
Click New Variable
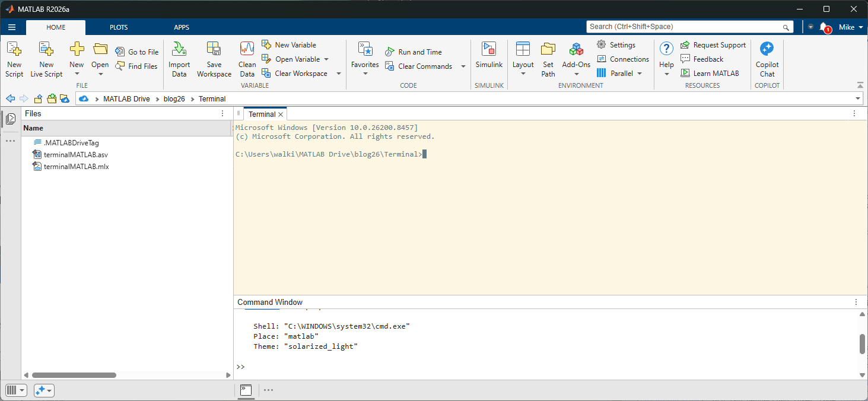pyautogui.click(x=289, y=45)
